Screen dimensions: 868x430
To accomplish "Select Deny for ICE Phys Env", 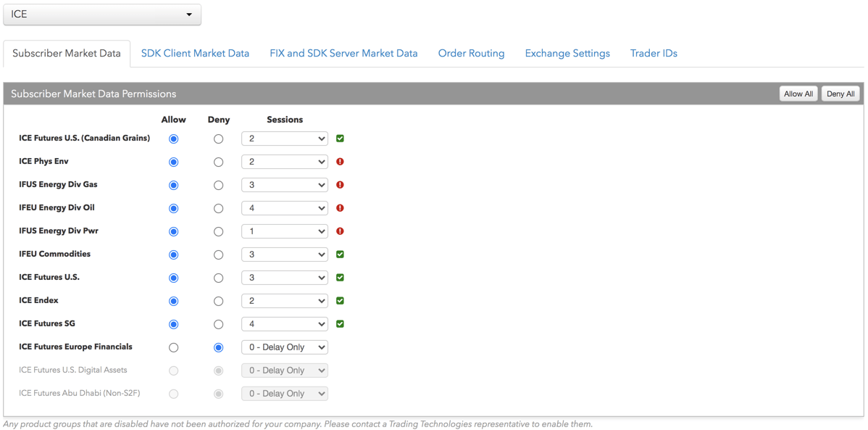I will (x=219, y=162).
